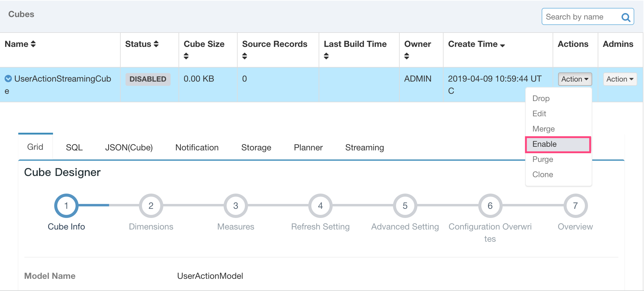The width and height of the screenshot is (644, 291).
Task: Choose Drop in the action menu
Action: click(x=541, y=99)
